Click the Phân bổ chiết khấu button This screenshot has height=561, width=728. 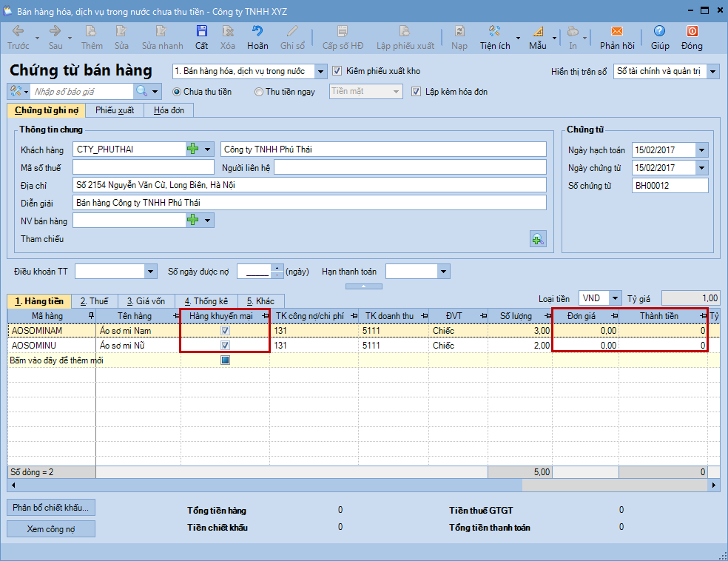click(x=51, y=508)
